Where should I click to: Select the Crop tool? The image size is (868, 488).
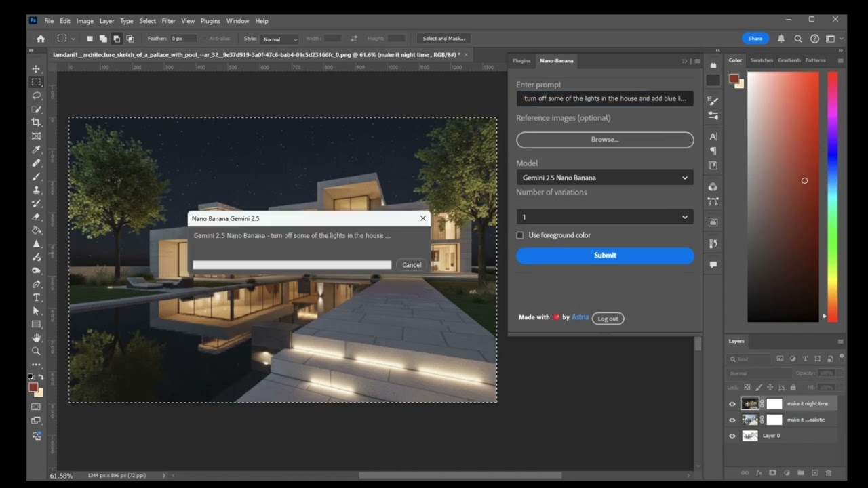[x=36, y=123]
